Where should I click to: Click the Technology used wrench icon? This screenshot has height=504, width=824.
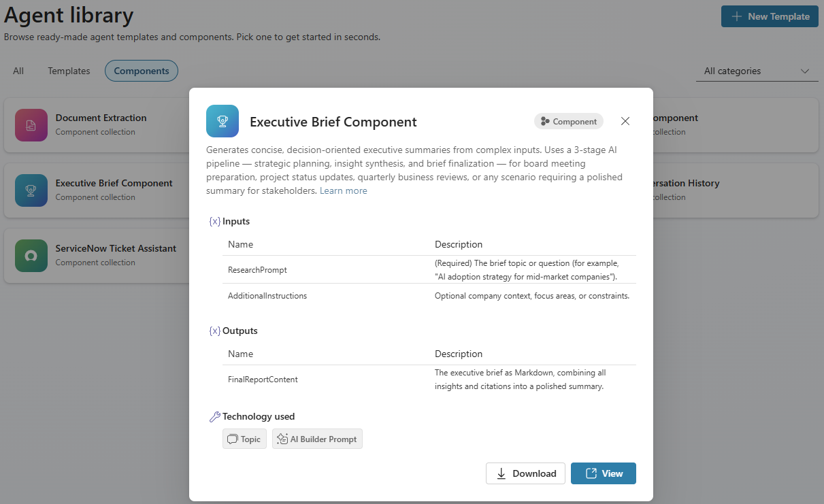point(214,417)
